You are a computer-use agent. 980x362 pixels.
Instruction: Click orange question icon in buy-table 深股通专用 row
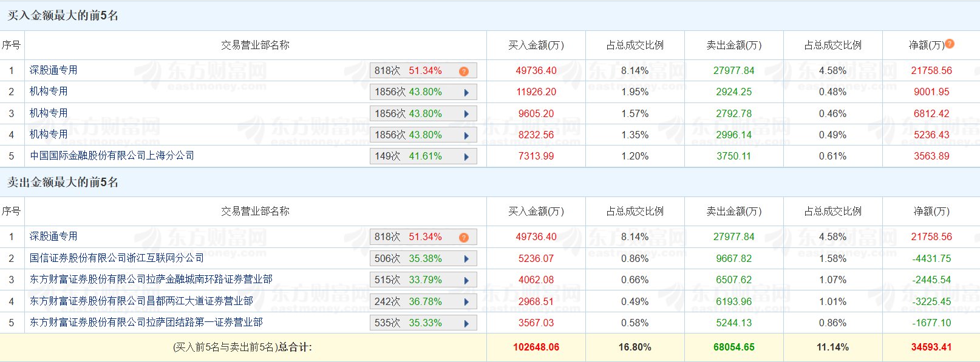point(464,71)
